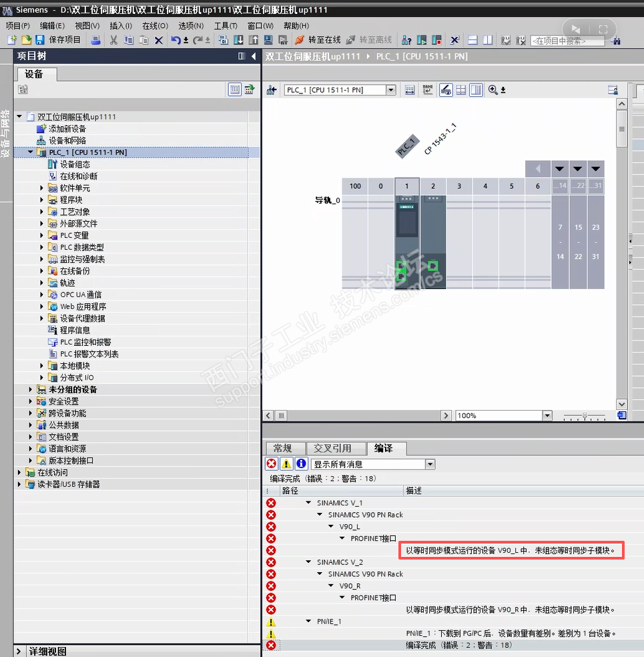
Task: Expand 详细视图 panel at bottom
Action: [19, 651]
